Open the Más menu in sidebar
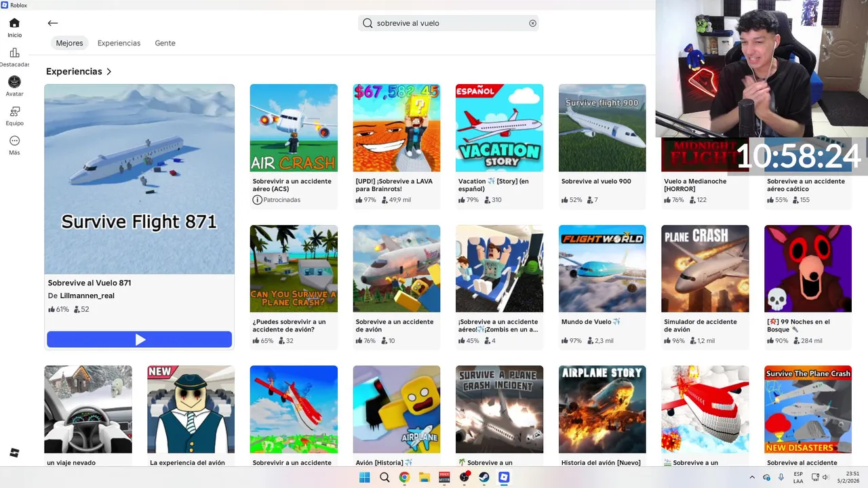Screen dimensions: 868x488 pos(14,145)
